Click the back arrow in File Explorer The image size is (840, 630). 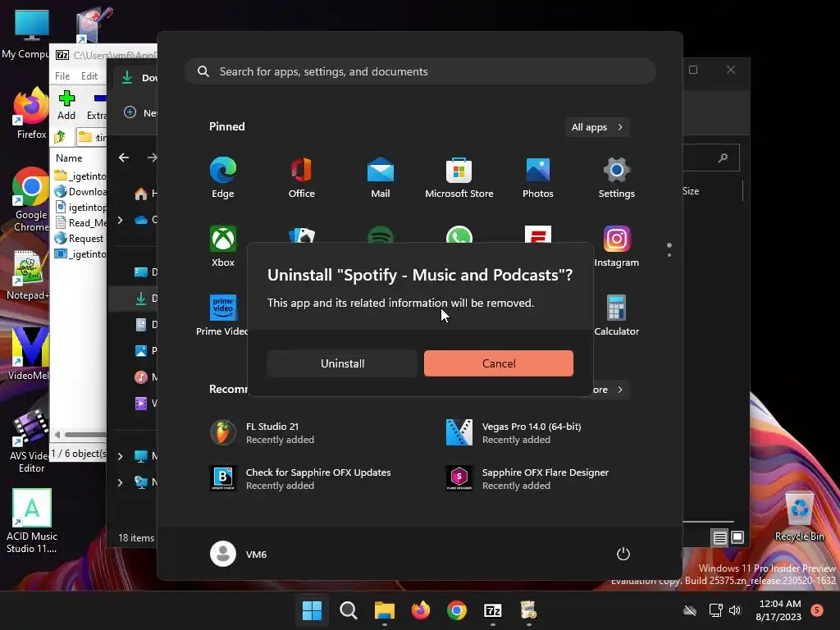pyautogui.click(x=124, y=157)
